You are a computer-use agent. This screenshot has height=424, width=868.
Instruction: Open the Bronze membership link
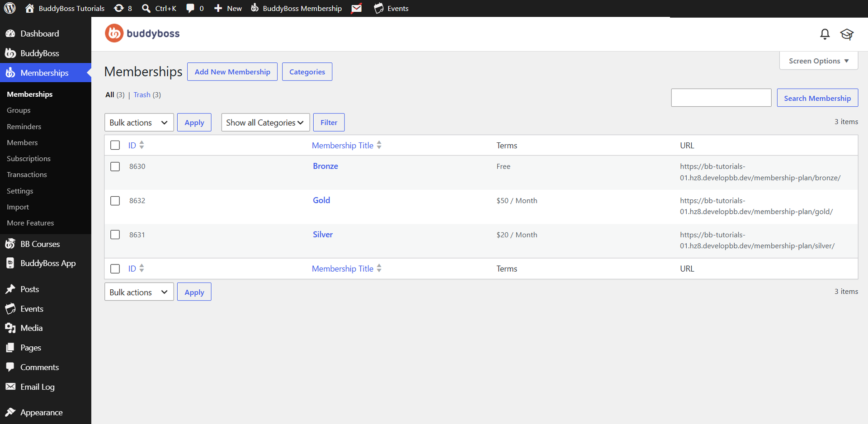[325, 166]
